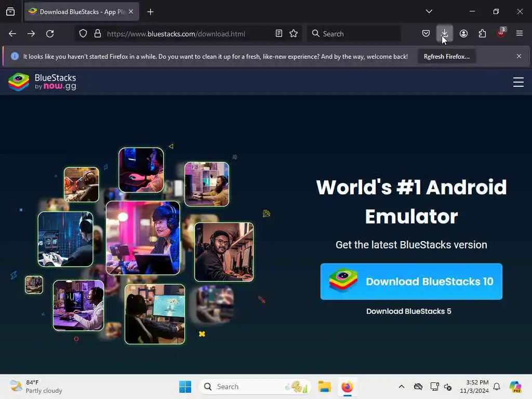Open Firefox downloads panel
Viewport: 532px width, 399px height.
tap(445, 33)
